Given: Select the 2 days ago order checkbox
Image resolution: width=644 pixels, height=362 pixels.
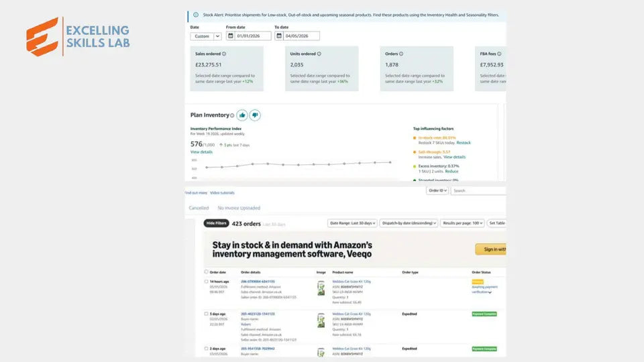Looking at the screenshot, I should (206, 349).
